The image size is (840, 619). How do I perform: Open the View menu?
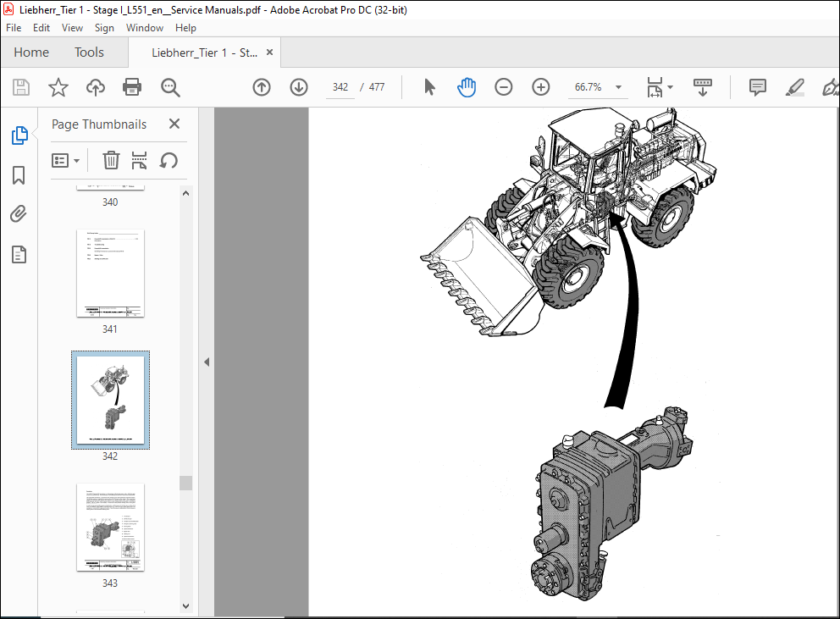pyautogui.click(x=72, y=28)
